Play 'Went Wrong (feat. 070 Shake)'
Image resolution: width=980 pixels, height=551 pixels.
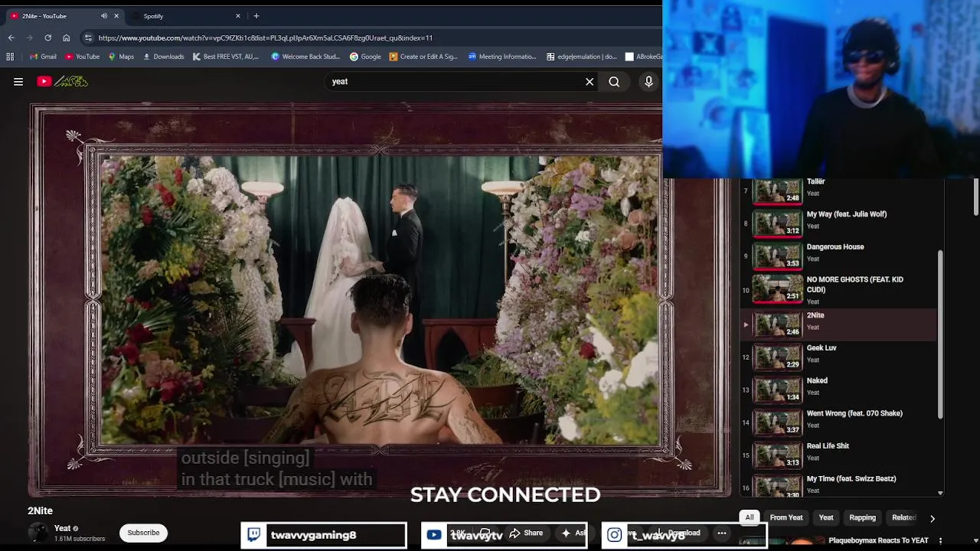tap(838, 423)
